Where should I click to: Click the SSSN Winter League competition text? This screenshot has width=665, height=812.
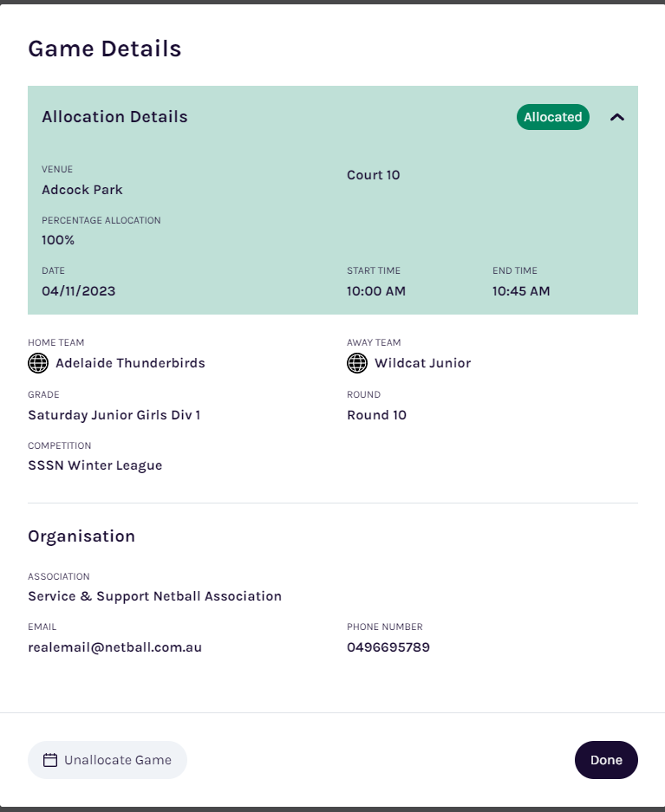(95, 465)
